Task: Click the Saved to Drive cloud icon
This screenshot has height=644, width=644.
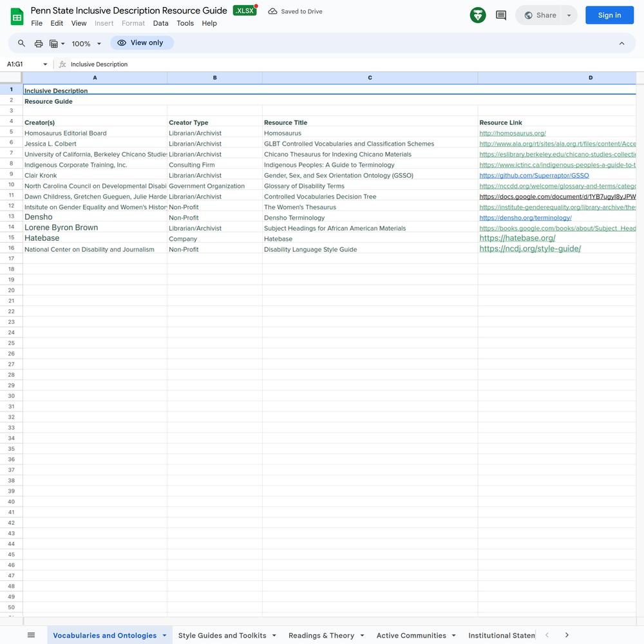Action: [x=272, y=12]
